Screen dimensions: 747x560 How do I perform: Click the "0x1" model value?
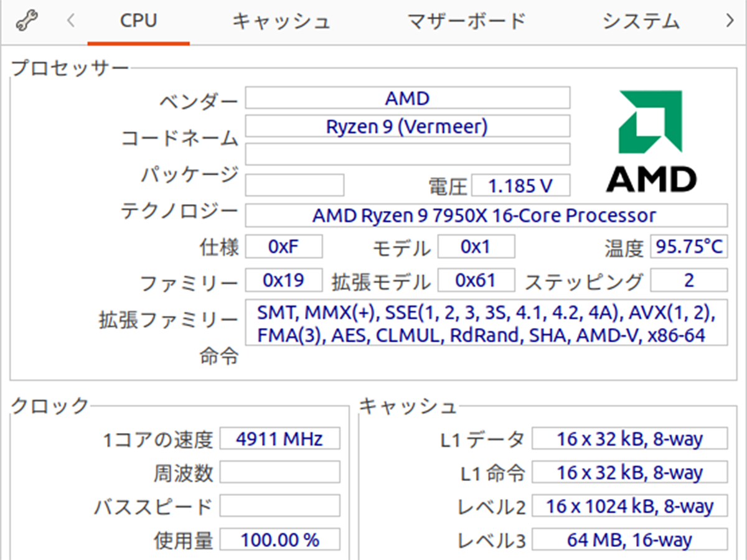476,246
